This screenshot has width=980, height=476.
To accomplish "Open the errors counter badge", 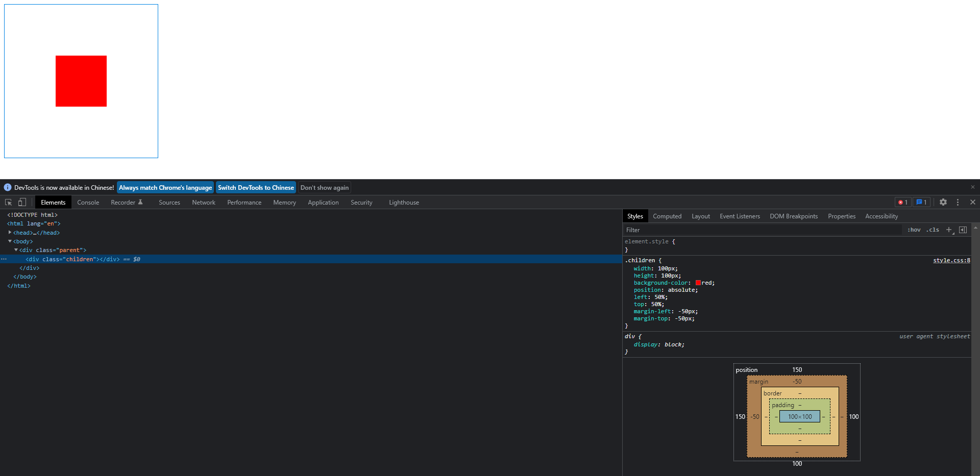I will pyautogui.click(x=902, y=203).
